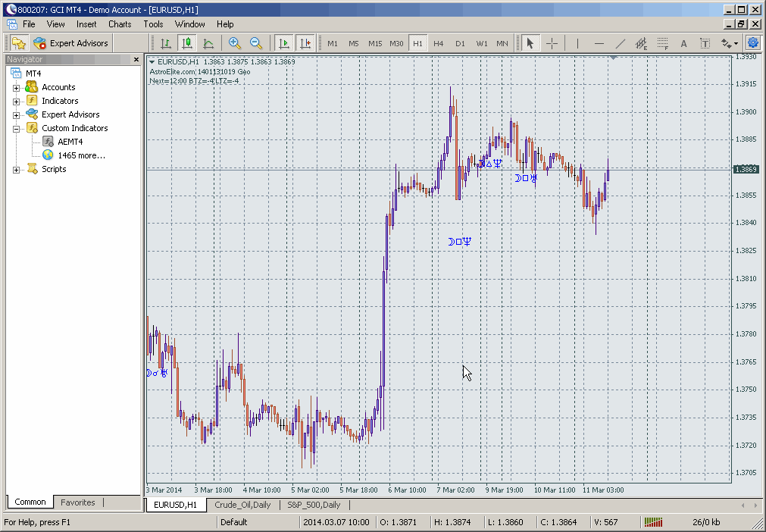Select the Fibonacci retracement tool
The image size is (766, 532).
(662, 43)
